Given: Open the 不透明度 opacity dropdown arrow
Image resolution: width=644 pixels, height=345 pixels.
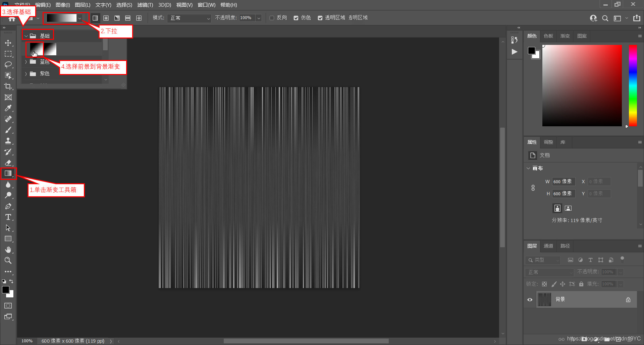Looking at the screenshot, I should (259, 18).
